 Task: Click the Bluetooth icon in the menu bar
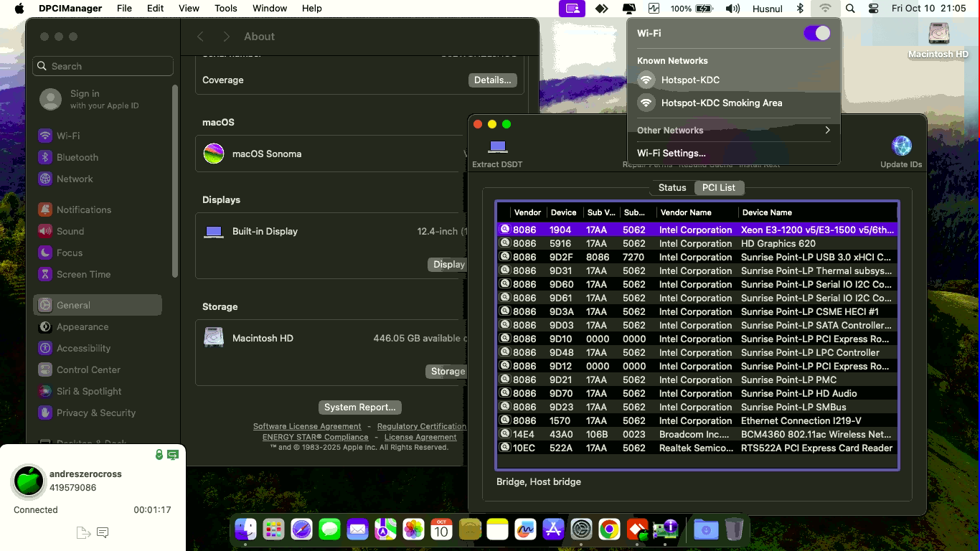pyautogui.click(x=801, y=9)
